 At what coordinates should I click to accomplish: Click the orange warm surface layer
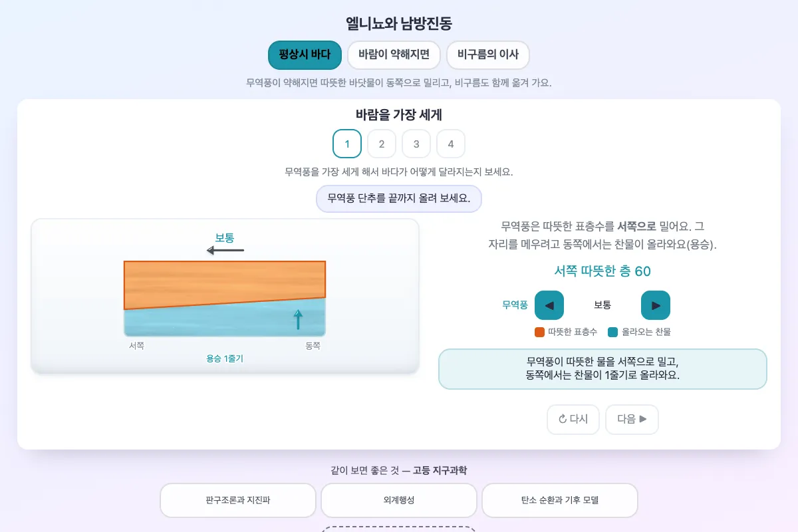[225, 281]
